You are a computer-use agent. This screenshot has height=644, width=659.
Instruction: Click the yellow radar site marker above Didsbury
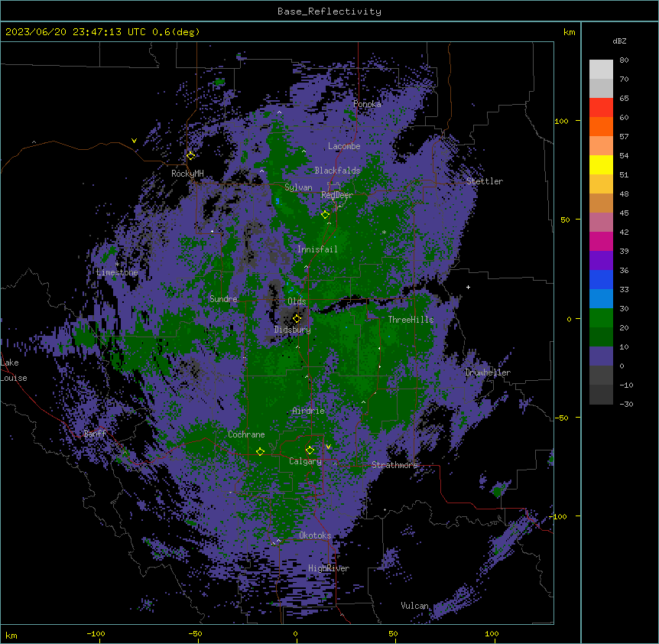[297, 318]
